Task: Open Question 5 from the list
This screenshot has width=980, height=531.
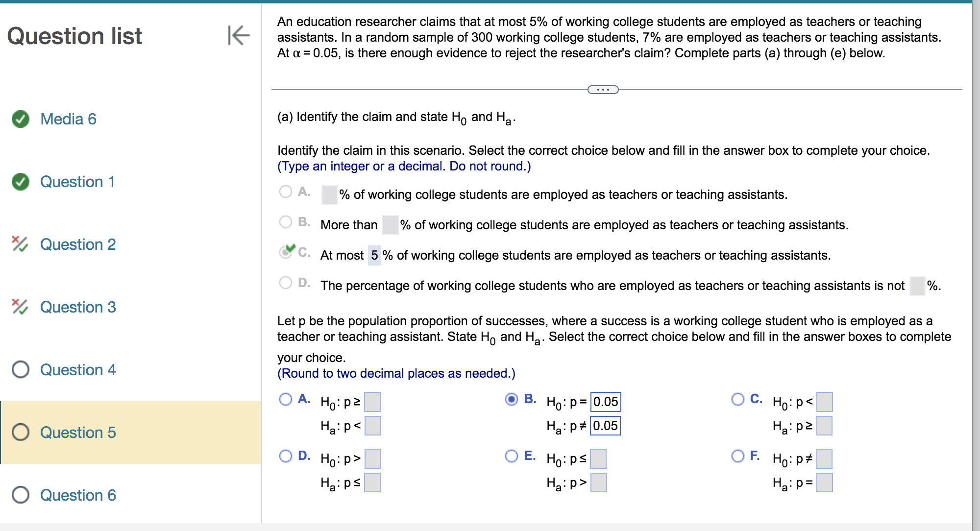Action: point(78,433)
